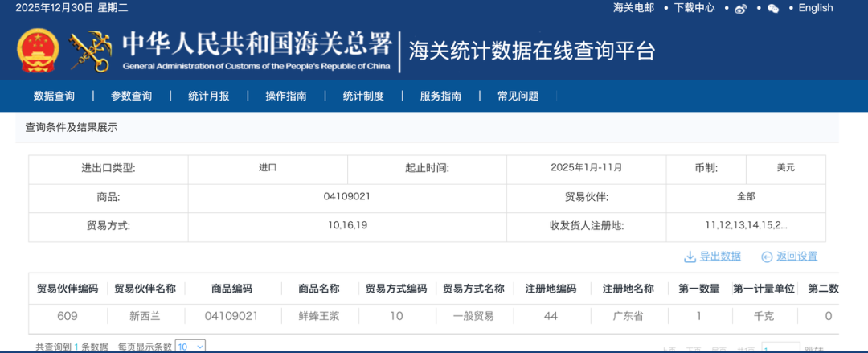
Task: Select 统计制度 in navigation bar
Action: point(363,96)
